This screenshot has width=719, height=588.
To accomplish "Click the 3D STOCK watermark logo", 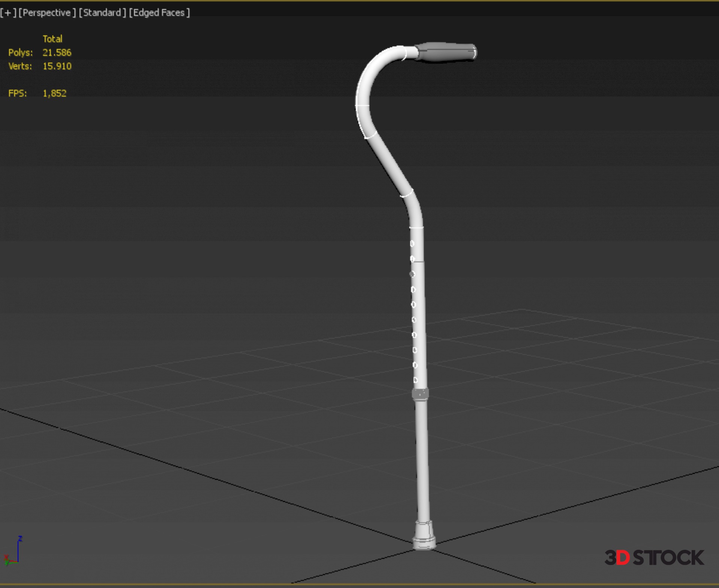I will [654, 558].
